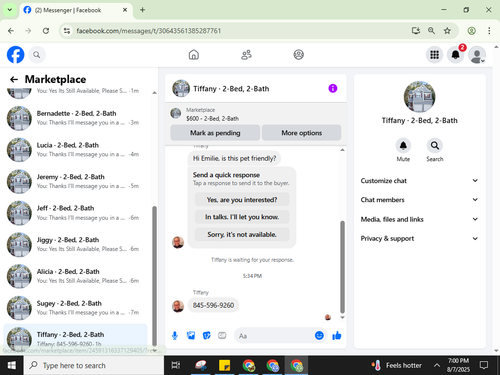Open Jeff 2-Bed, 2-Bath conversation
The width and height of the screenshot is (500, 375).
[75, 213]
